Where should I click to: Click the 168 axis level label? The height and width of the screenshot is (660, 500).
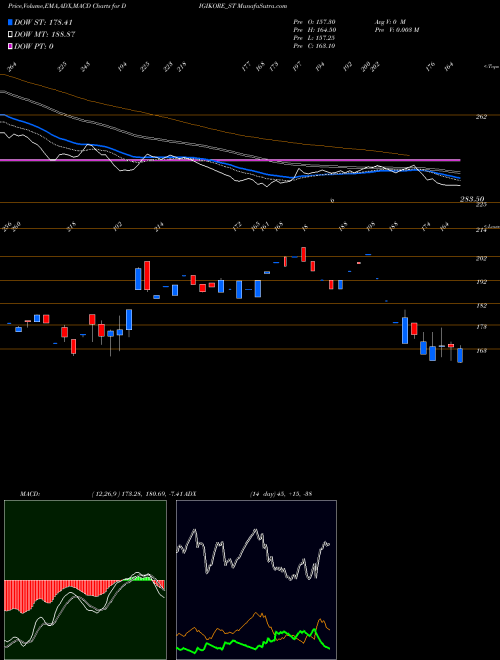481,351
